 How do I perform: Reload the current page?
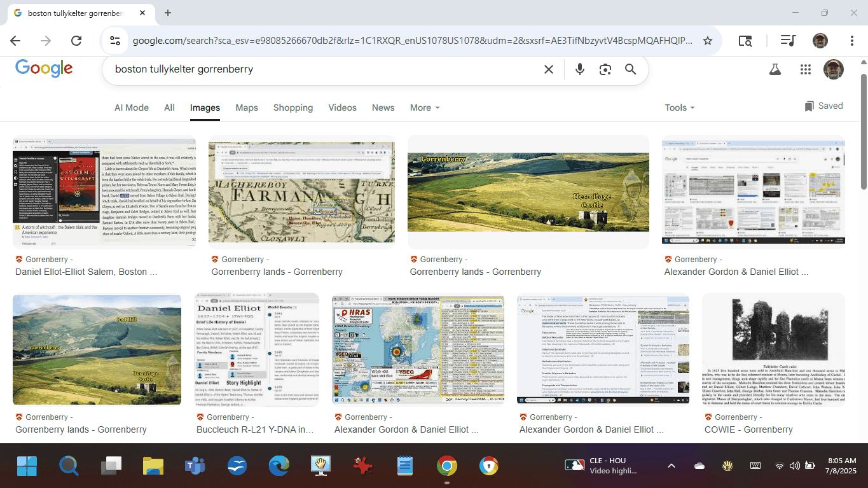pos(76,41)
